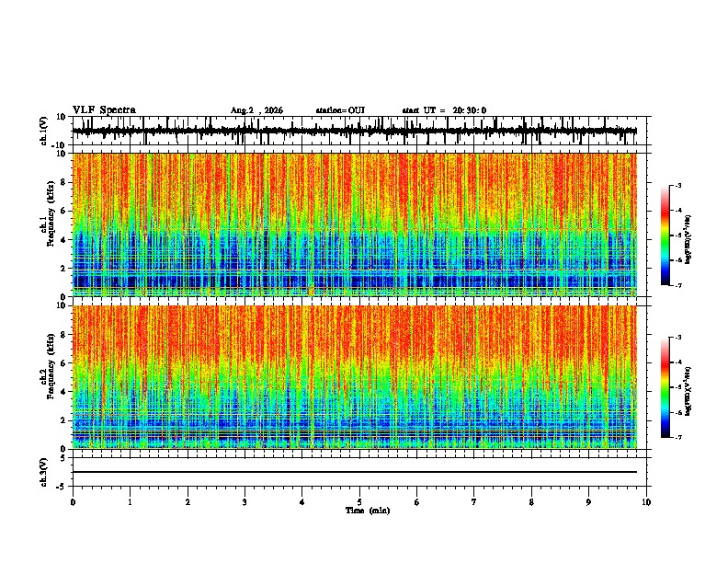Click the 'ch.1(V)' waveform axis label
728x563 pixels.
pyautogui.click(x=44, y=131)
